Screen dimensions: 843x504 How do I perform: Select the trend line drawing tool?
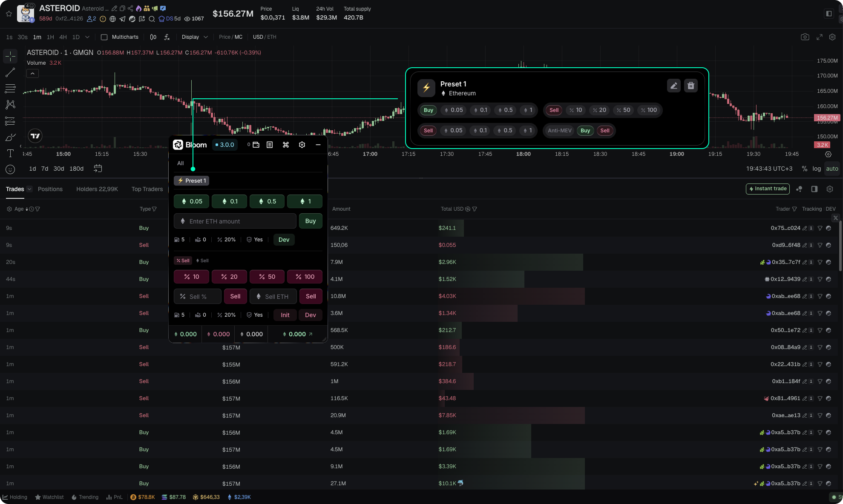[x=10, y=73]
